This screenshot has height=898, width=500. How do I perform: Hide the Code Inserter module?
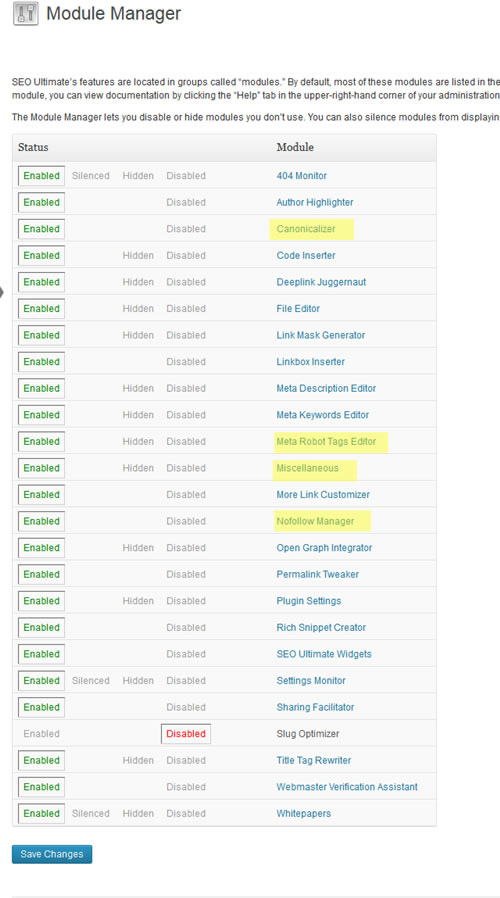coord(138,255)
